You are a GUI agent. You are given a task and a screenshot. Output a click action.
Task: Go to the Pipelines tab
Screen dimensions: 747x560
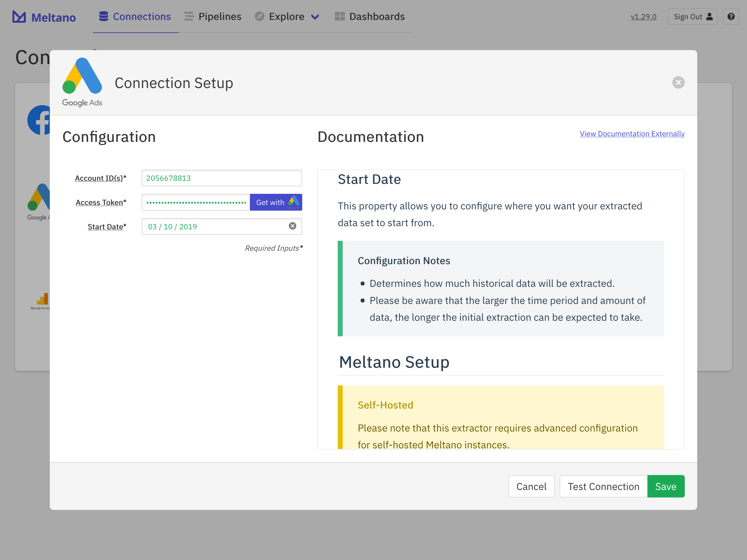(x=213, y=16)
